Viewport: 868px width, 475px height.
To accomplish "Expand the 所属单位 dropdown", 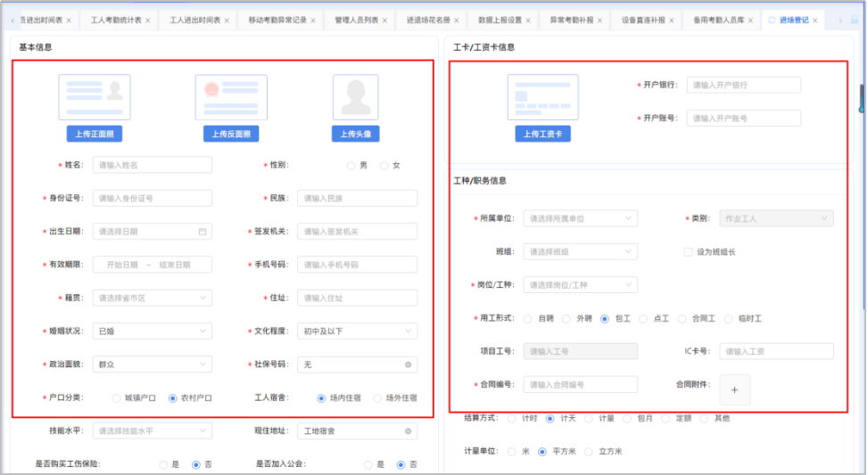I will click(580, 218).
